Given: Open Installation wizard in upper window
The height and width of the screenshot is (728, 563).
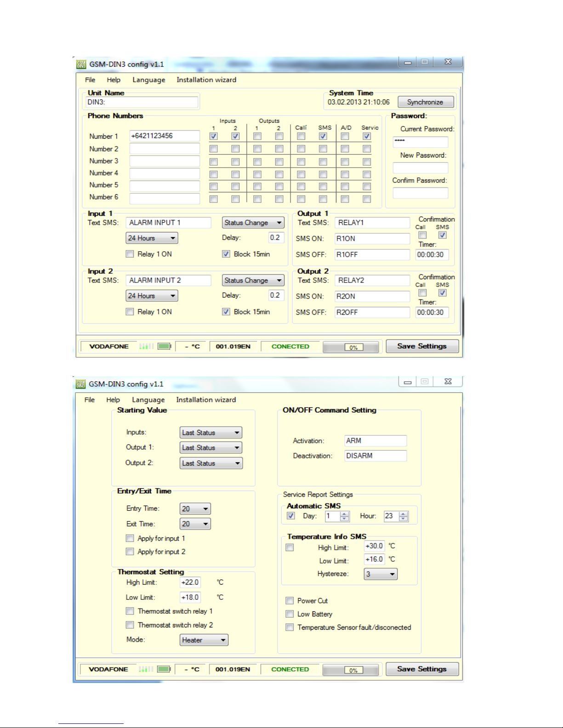Looking at the screenshot, I should click(x=206, y=80).
